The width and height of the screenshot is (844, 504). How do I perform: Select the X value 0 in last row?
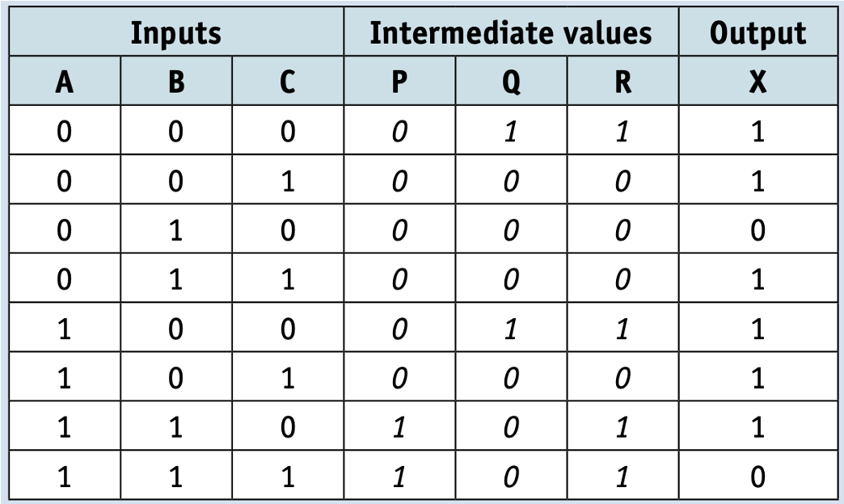click(x=757, y=476)
